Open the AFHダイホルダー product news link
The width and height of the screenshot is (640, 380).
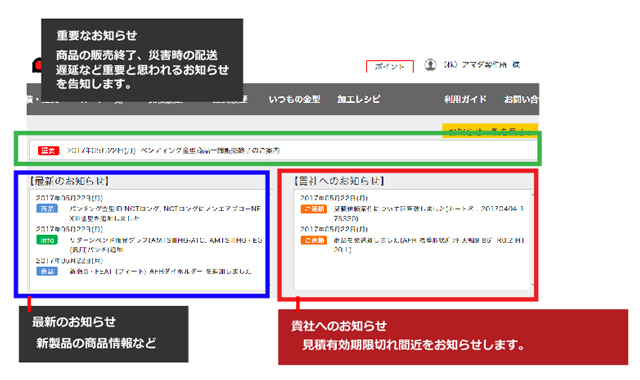160,271
